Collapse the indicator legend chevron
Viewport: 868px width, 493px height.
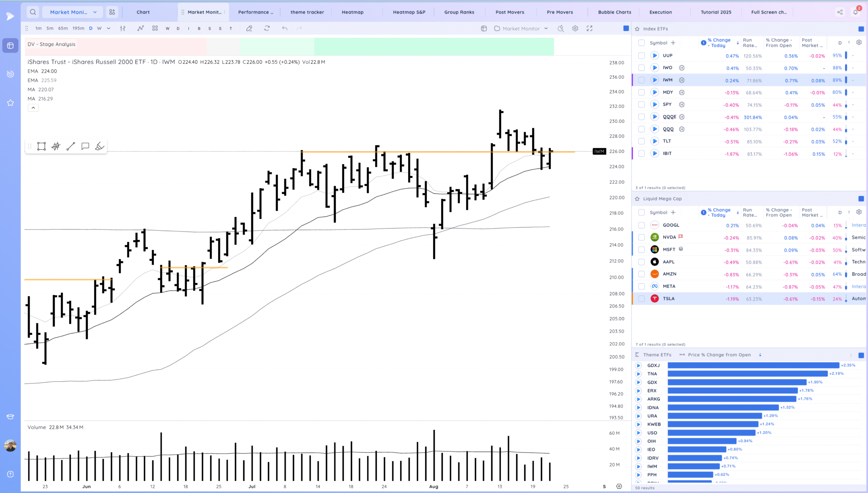tap(33, 108)
